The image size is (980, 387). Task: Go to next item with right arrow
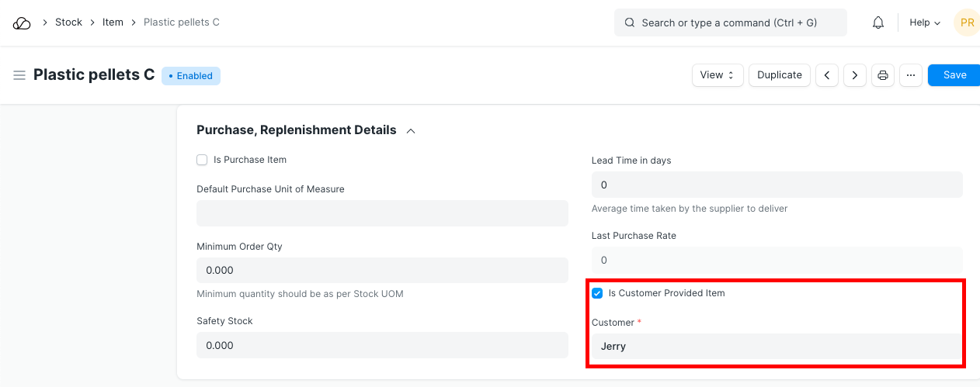pyautogui.click(x=855, y=75)
